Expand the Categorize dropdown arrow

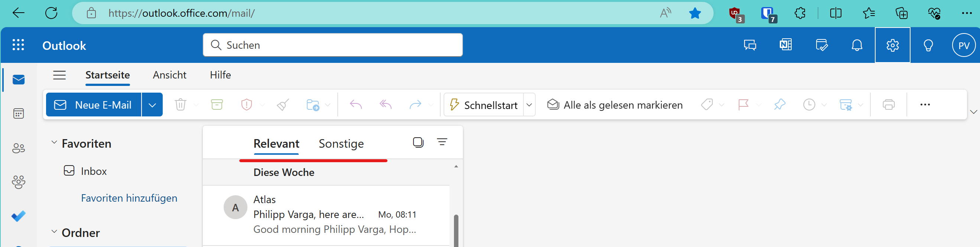[x=722, y=105]
